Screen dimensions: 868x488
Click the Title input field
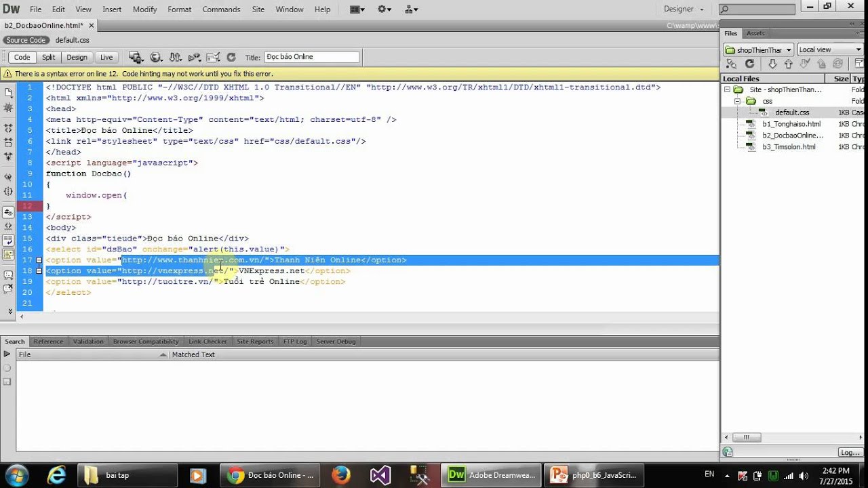pos(311,58)
